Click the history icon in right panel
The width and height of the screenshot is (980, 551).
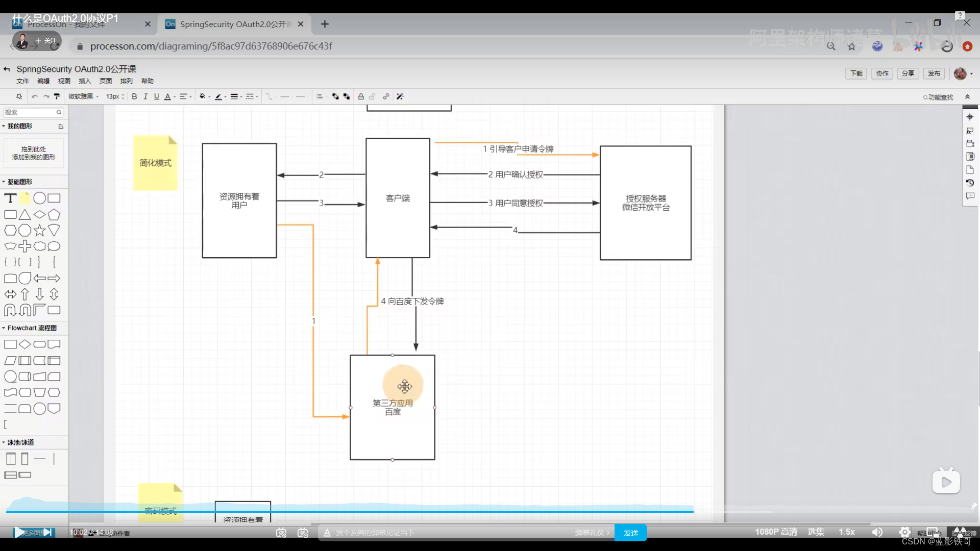tap(970, 183)
